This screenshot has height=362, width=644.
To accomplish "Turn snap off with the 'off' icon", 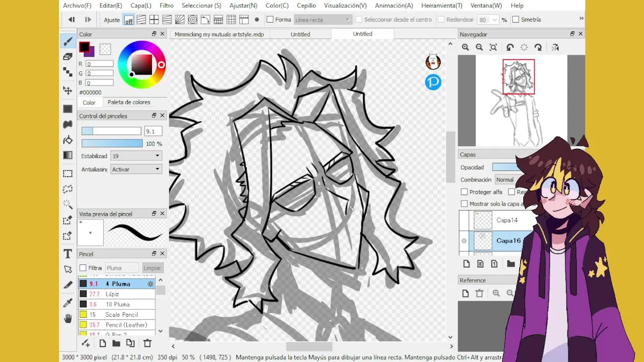I will pos(129,20).
